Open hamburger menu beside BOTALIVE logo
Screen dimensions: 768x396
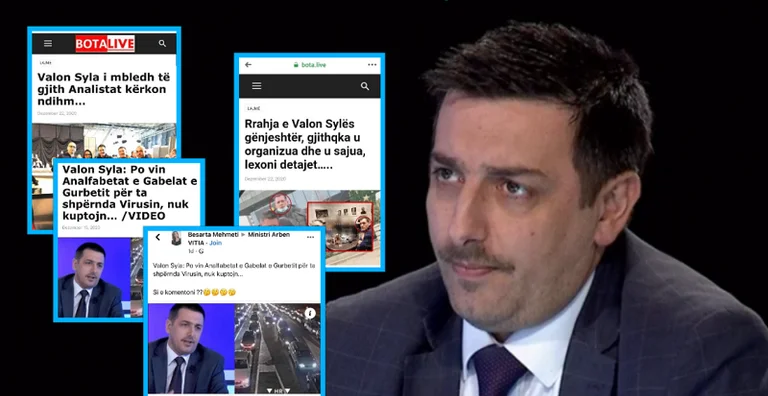[x=48, y=44]
